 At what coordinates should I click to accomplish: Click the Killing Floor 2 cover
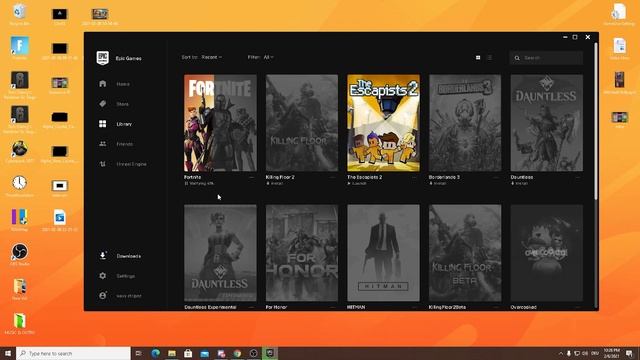(x=302, y=123)
